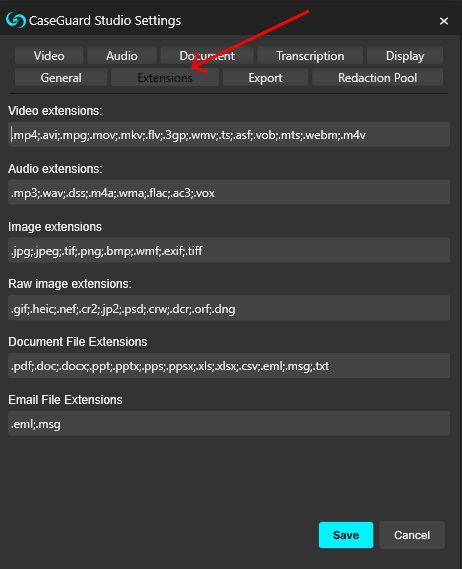
Task: Focus the Email File Extensions field
Action: click(x=229, y=423)
